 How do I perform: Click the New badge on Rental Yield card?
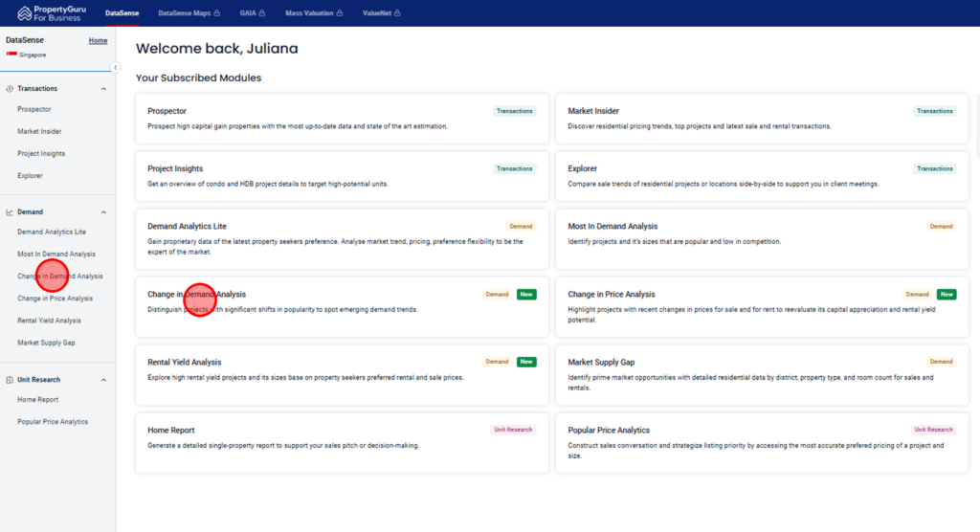tap(526, 362)
